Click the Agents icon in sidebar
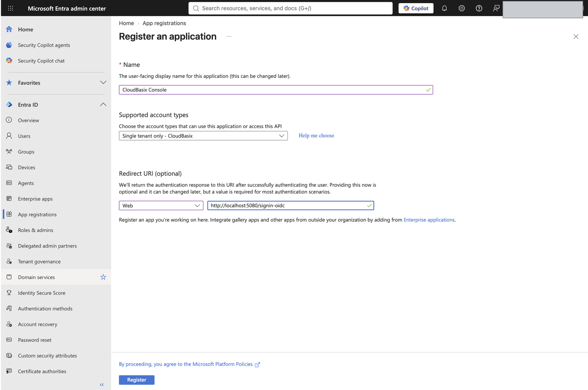This screenshot has height=390, width=588. (9, 183)
